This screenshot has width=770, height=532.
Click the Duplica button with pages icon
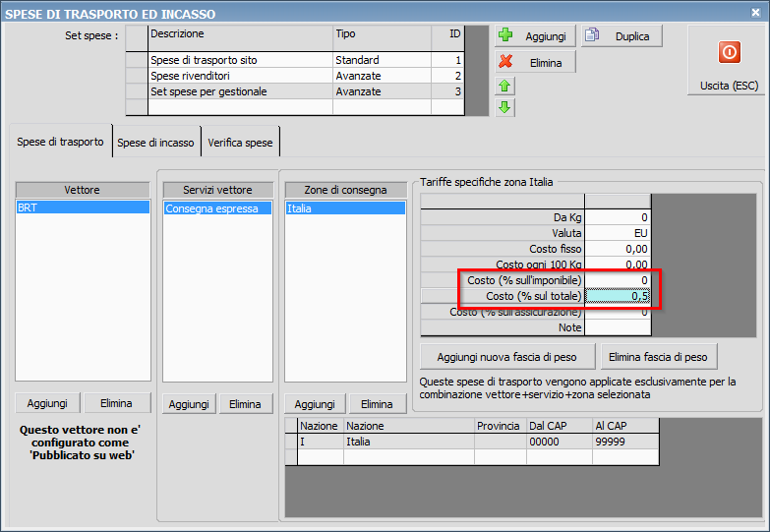coord(622,35)
